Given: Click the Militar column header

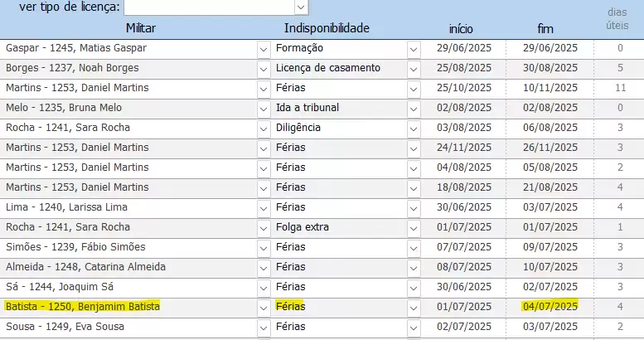Looking at the screenshot, I should 140,28.
